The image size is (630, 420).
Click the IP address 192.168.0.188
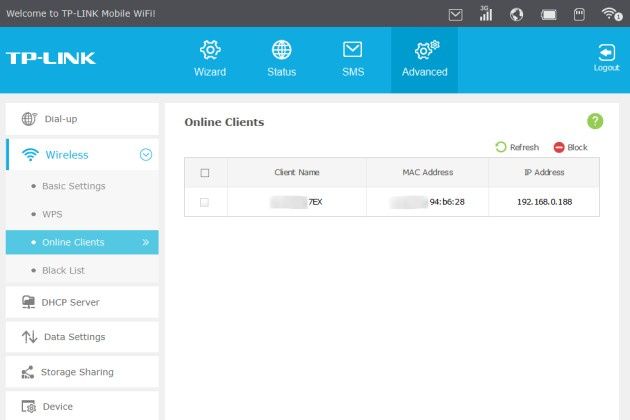[544, 202]
